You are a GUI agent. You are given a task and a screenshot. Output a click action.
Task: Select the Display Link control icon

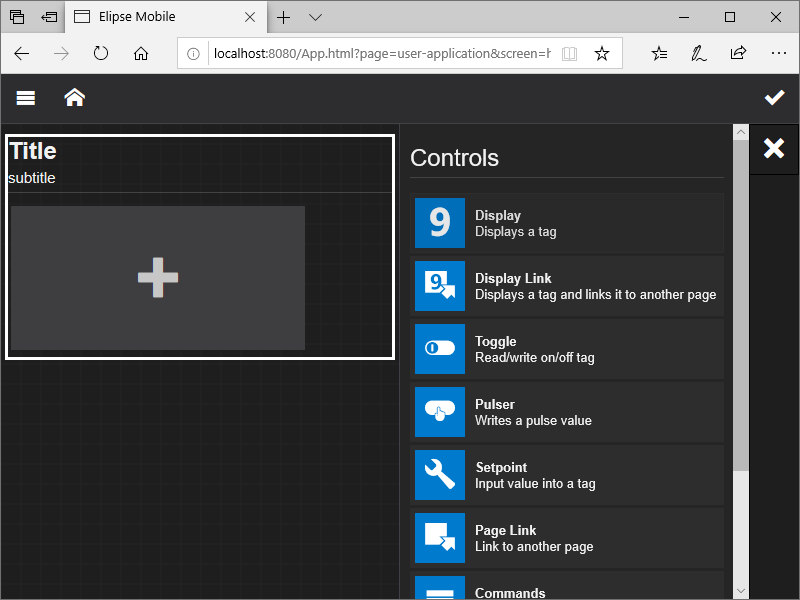coord(440,286)
